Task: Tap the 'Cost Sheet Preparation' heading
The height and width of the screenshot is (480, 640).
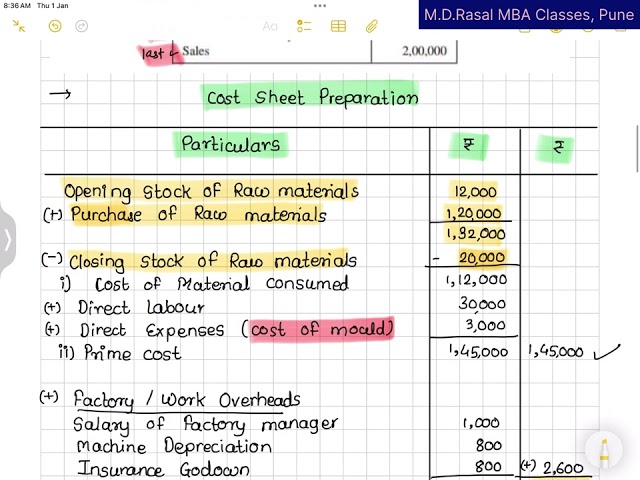Action: 312,97
